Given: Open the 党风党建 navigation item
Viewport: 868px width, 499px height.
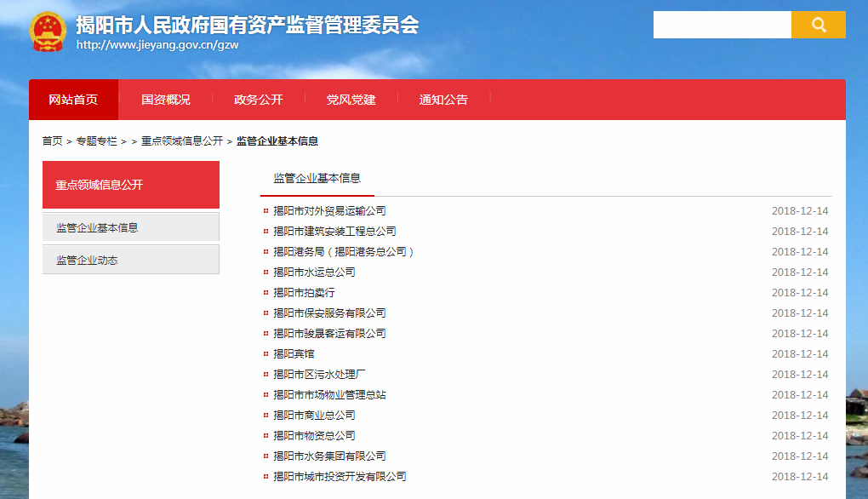Looking at the screenshot, I should tap(351, 100).
